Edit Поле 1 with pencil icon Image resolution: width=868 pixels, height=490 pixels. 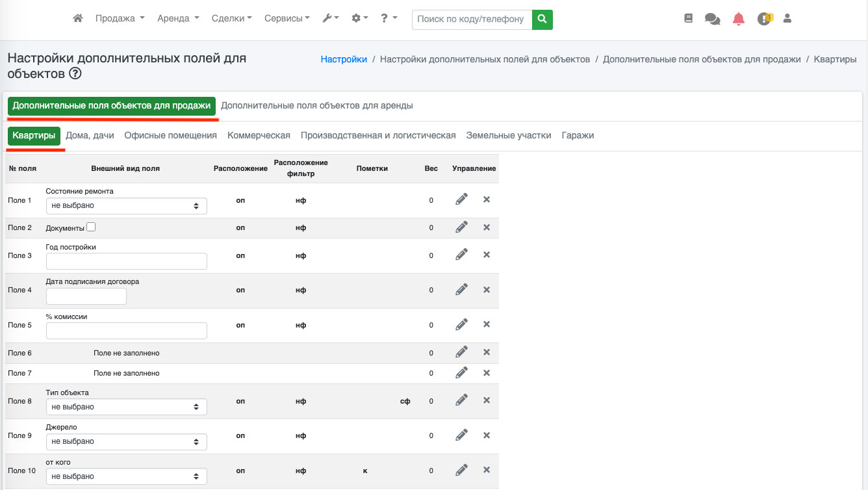tap(461, 200)
